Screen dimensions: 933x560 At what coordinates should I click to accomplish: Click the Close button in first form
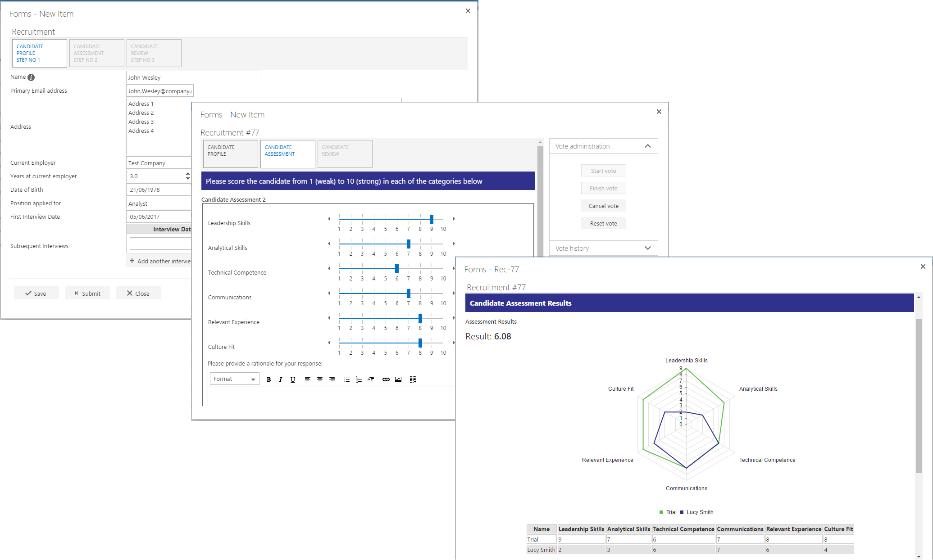pyautogui.click(x=138, y=293)
